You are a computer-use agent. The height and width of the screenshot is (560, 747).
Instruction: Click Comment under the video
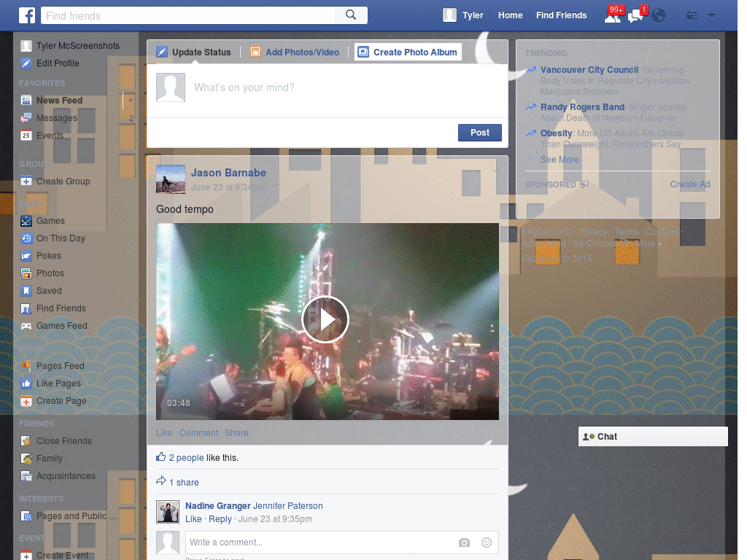[x=198, y=433]
